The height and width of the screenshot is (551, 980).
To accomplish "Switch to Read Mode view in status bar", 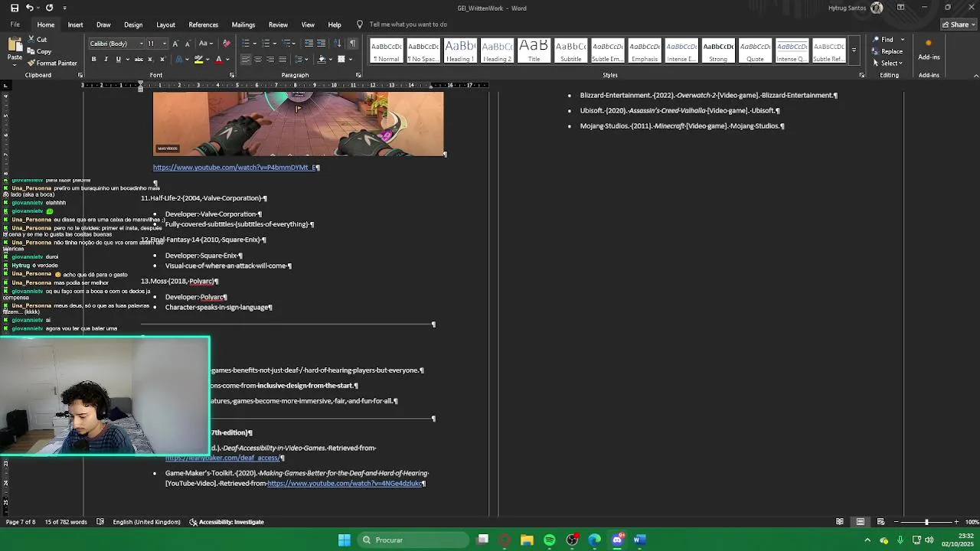I will pyautogui.click(x=840, y=522).
